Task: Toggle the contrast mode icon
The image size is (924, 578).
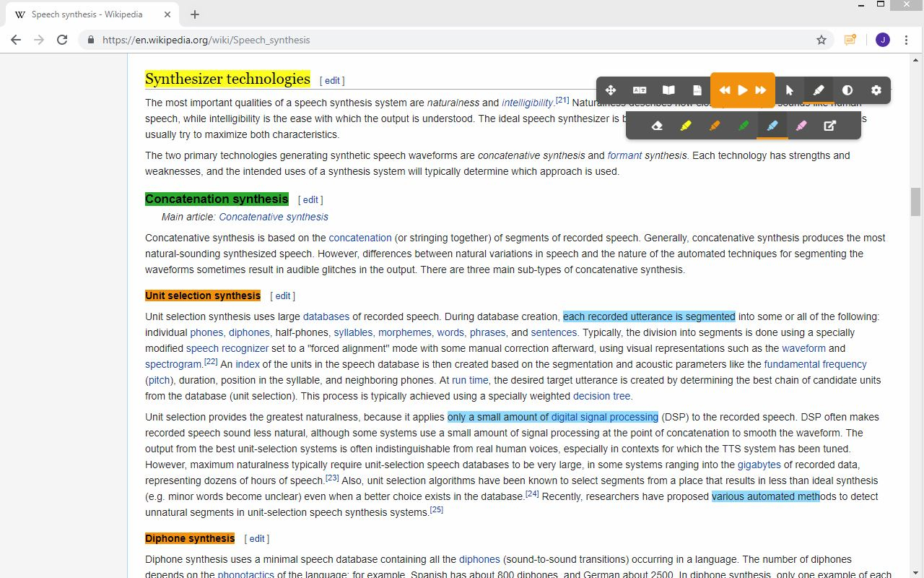Action: click(847, 90)
